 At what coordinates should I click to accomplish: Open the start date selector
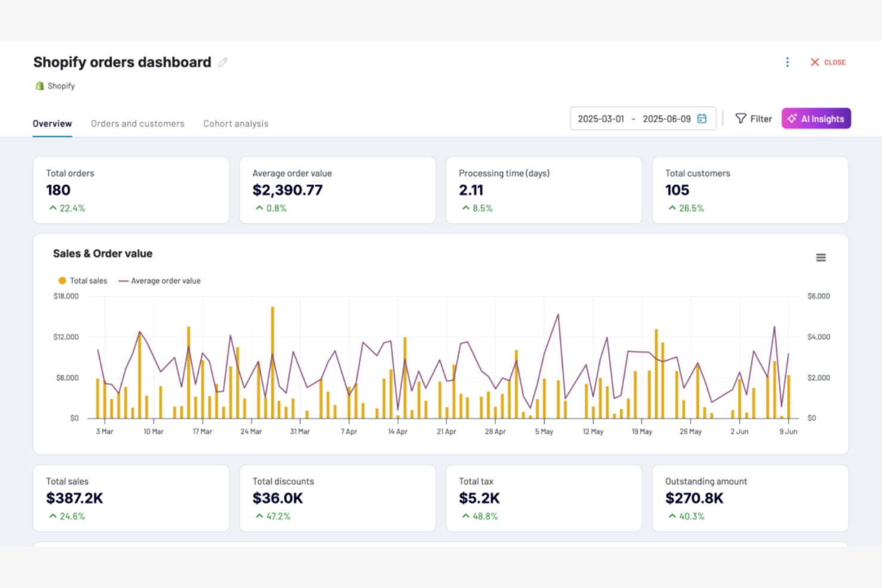pyautogui.click(x=600, y=118)
